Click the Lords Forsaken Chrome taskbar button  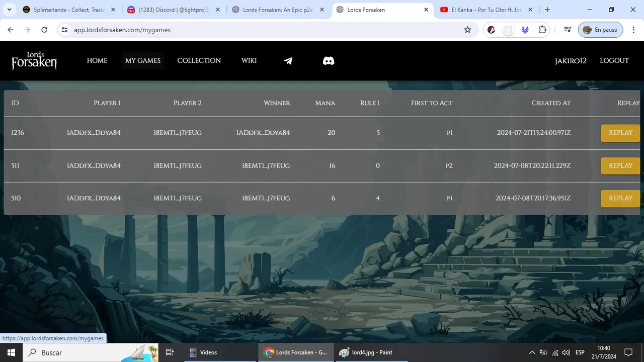click(x=295, y=352)
